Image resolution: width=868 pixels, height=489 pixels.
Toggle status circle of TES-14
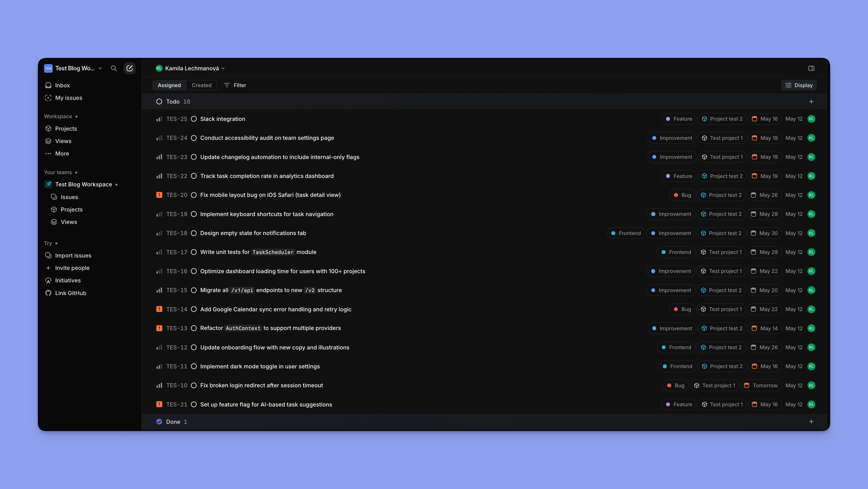coord(194,309)
